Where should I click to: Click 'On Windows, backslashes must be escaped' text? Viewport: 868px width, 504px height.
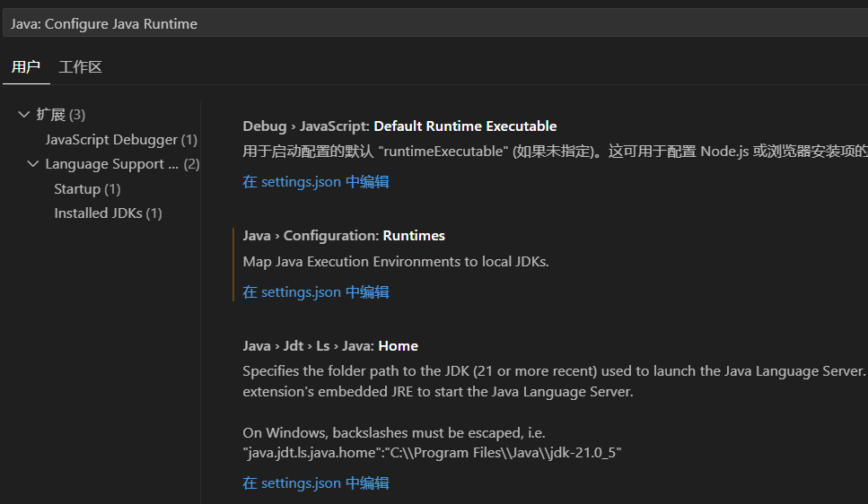point(394,432)
